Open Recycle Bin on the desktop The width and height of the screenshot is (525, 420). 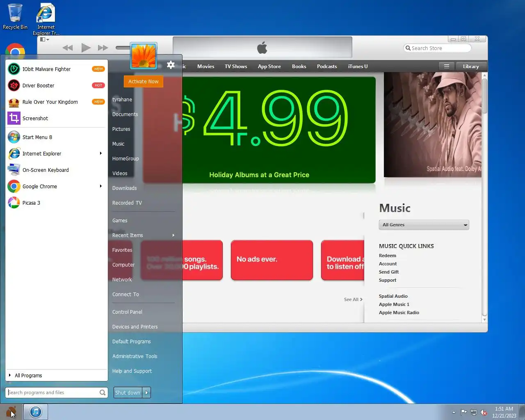(x=15, y=17)
